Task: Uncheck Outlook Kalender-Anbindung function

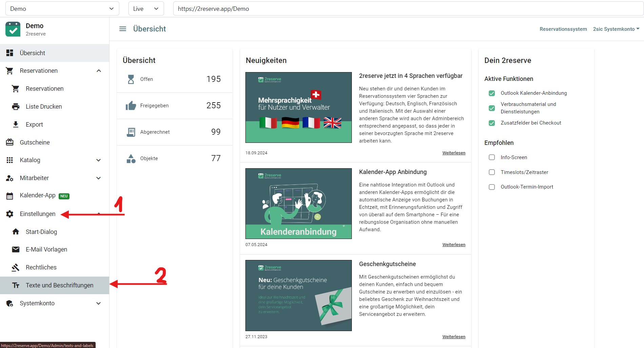Action: coord(492,93)
